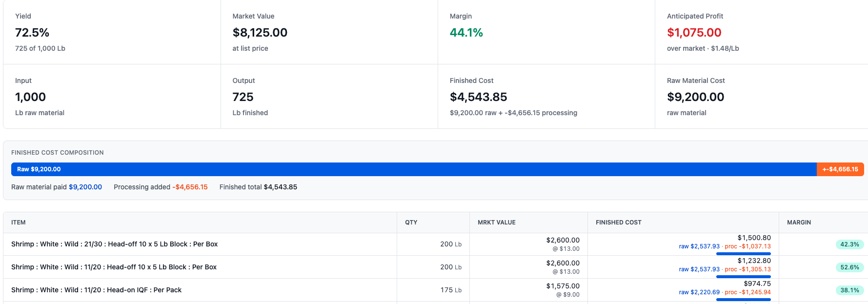Click the blue Raw material paid $9,200.00 link
The height and width of the screenshot is (304, 868).
85,187
